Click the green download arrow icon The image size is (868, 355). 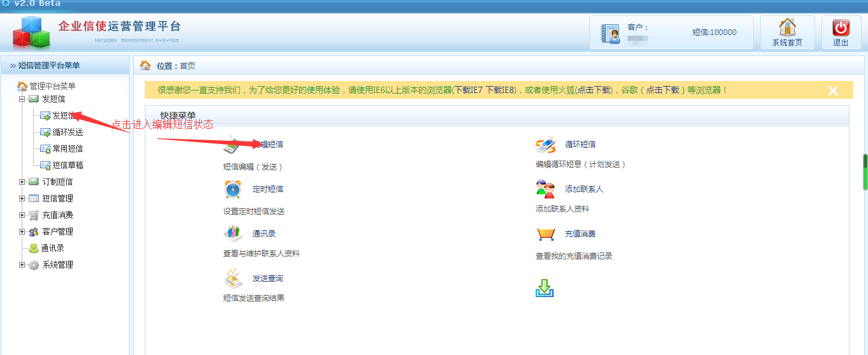click(x=545, y=288)
